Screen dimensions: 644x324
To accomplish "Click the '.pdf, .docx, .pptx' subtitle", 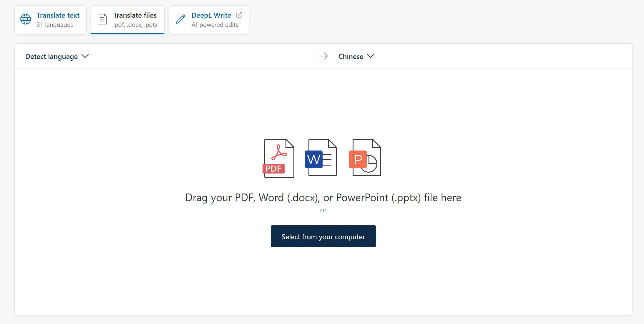I will 135,25.
